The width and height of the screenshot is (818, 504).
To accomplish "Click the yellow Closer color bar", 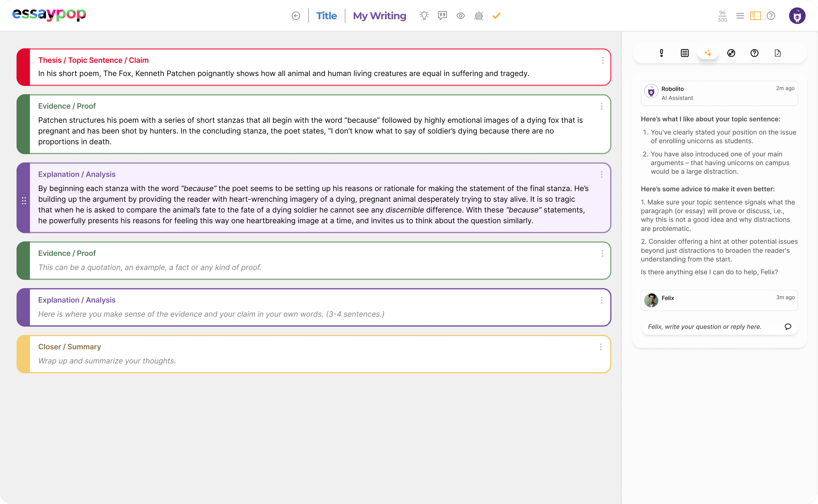I will tap(23, 354).
